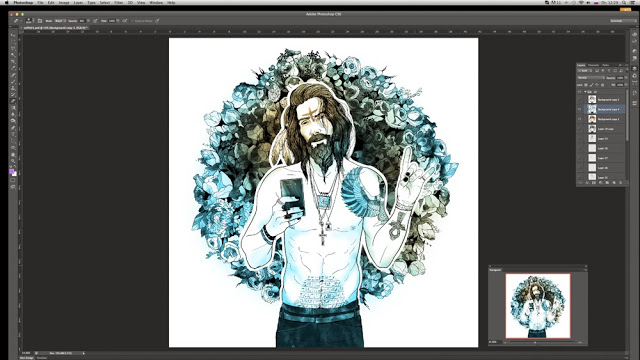Toggle visibility of top Background copy layer
This screenshot has height=360, width=640.
[x=580, y=99]
